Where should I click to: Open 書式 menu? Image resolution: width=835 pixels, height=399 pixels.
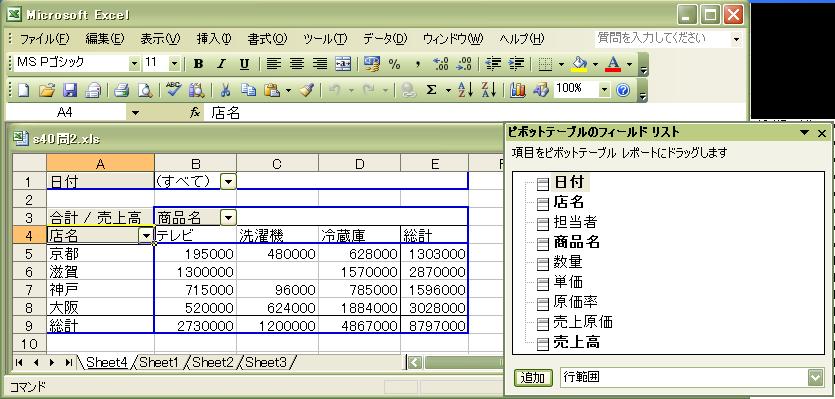(x=267, y=39)
